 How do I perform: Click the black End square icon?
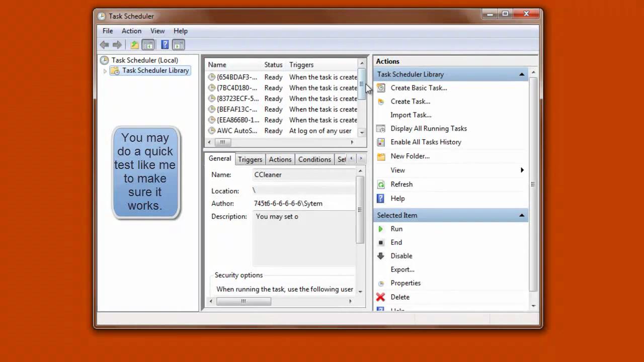[381, 242]
